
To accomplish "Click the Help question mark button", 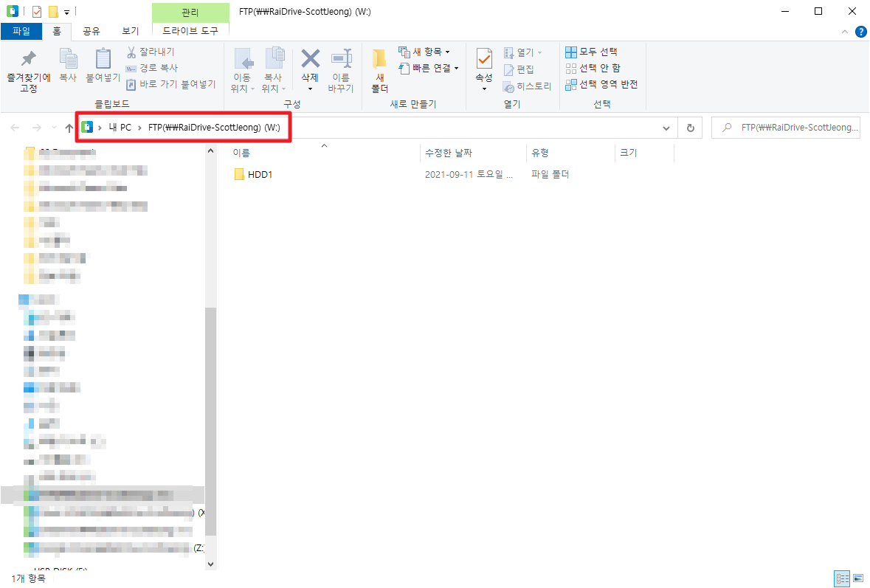I will tap(861, 32).
